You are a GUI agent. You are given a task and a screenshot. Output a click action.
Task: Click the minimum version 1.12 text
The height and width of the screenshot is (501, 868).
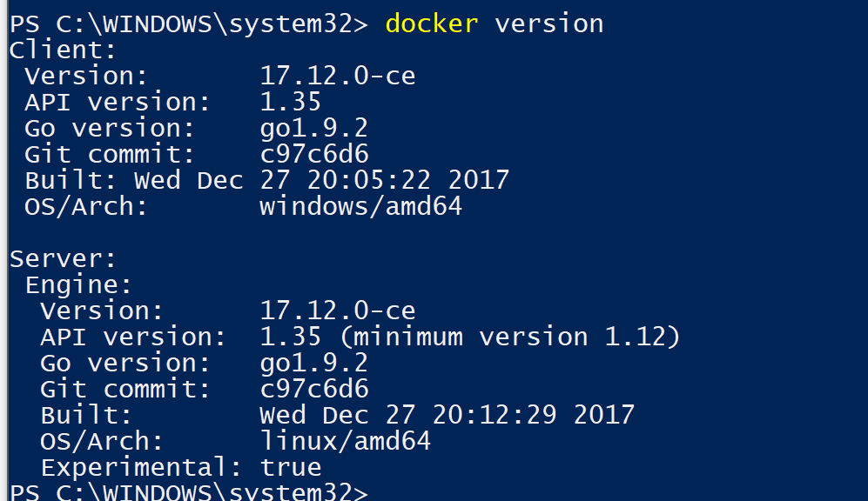pyautogui.click(x=510, y=337)
